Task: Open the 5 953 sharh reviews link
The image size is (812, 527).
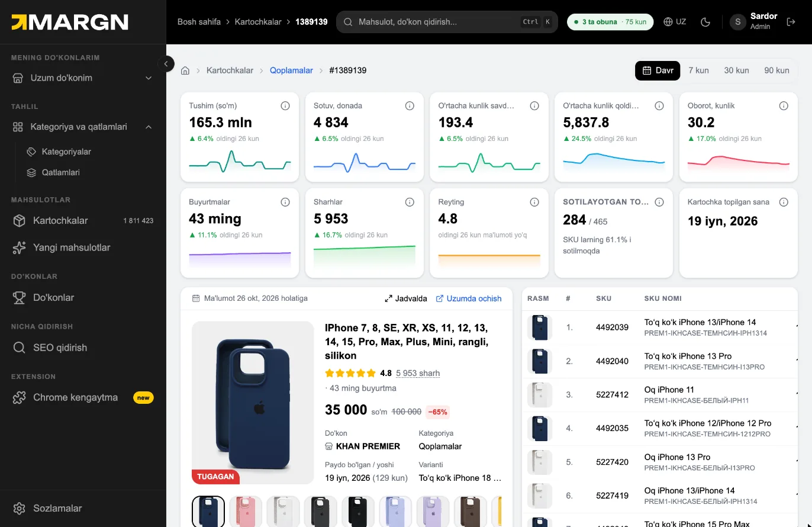Action: (x=418, y=373)
